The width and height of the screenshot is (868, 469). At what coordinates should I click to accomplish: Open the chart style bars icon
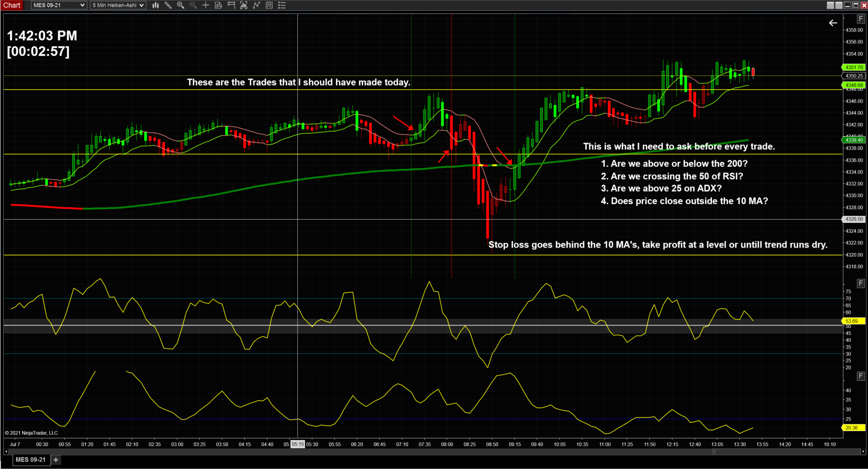155,5
